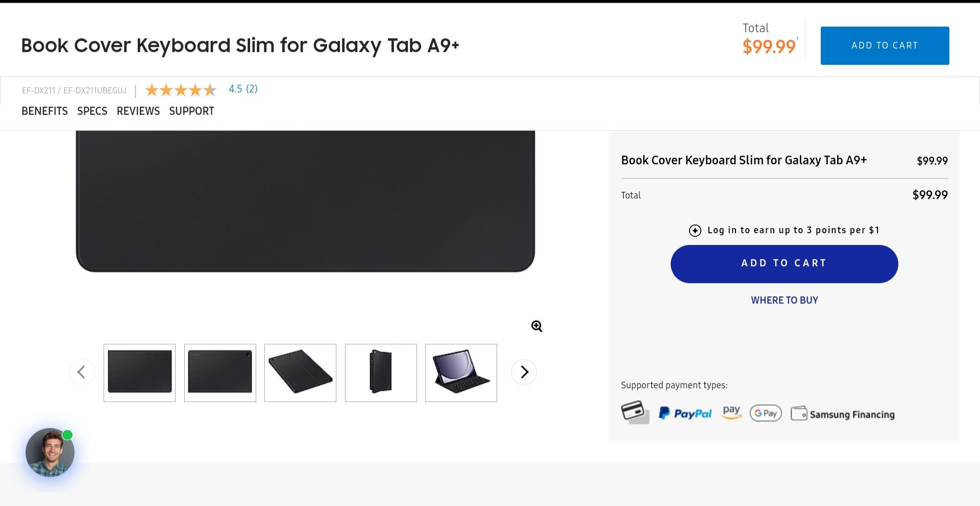Click the reviews count link (2)

251,89
